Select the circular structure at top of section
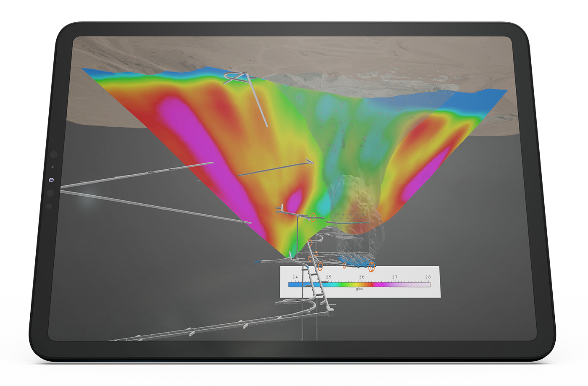 (x=236, y=77)
